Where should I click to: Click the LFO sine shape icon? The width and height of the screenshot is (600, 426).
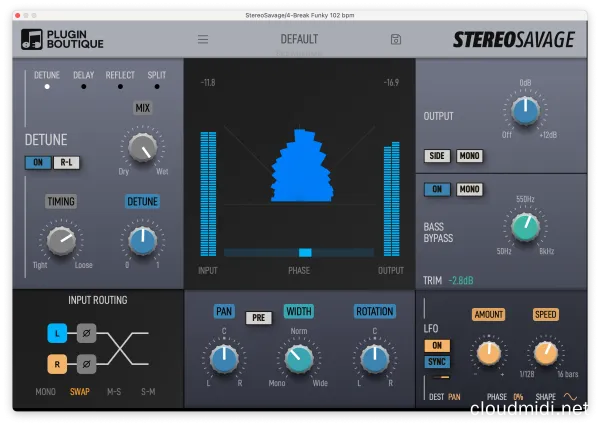[570, 397]
